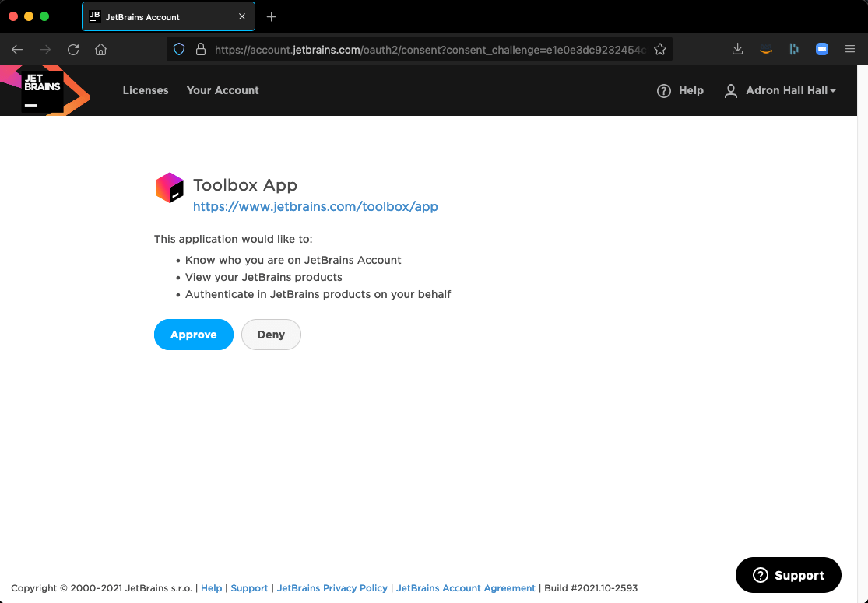Open the browser downloads icon

point(737,50)
